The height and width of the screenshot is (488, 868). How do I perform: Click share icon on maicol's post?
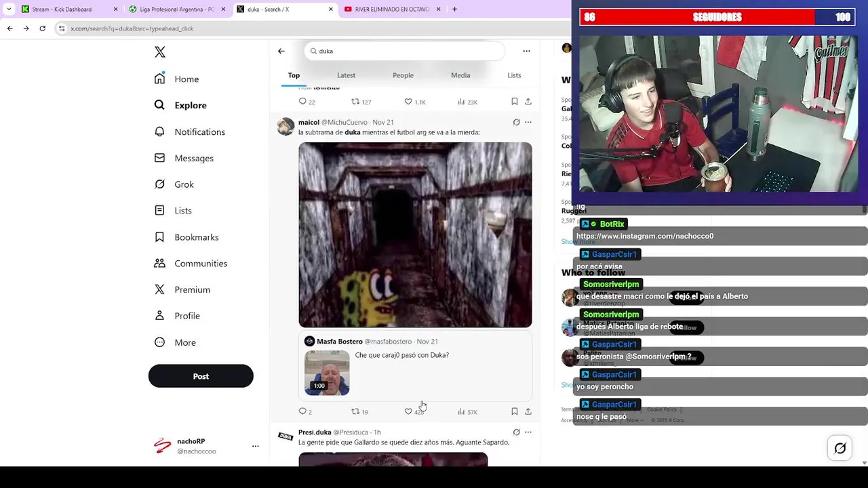click(x=528, y=411)
